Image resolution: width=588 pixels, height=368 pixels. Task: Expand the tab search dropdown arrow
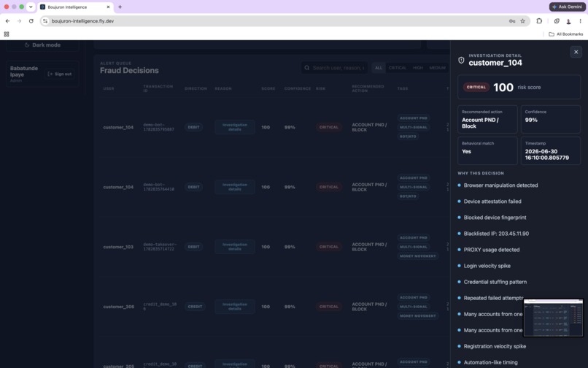(31, 7)
